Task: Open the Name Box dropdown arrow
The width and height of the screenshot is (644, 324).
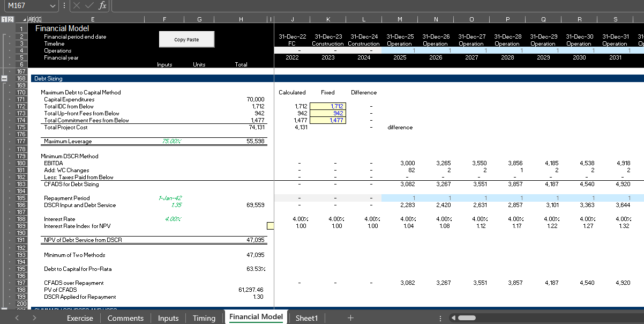Action: [53, 5]
